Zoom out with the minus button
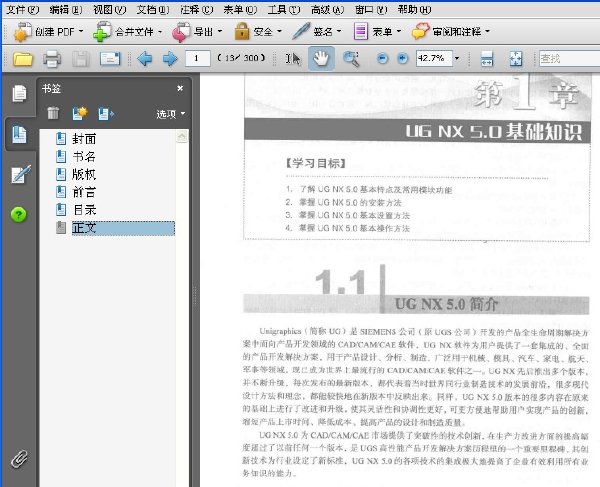 click(x=382, y=59)
